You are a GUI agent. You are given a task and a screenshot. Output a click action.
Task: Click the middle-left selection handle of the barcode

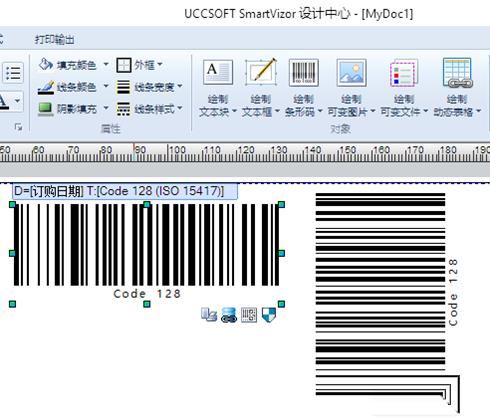click(x=12, y=254)
